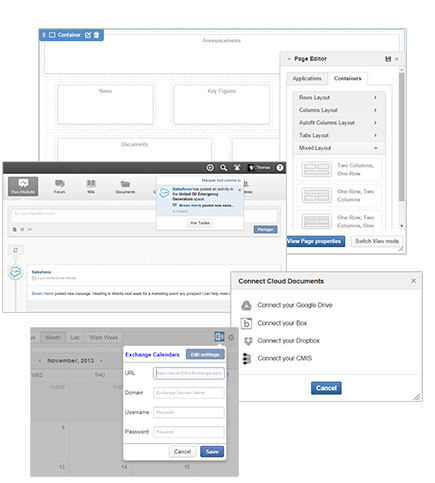Switch to the Applications tab

tap(307, 78)
